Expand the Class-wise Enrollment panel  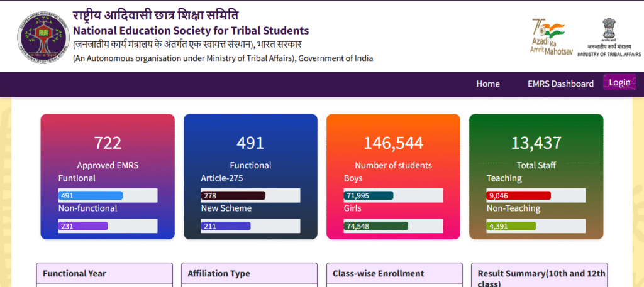tap(394, 274)
